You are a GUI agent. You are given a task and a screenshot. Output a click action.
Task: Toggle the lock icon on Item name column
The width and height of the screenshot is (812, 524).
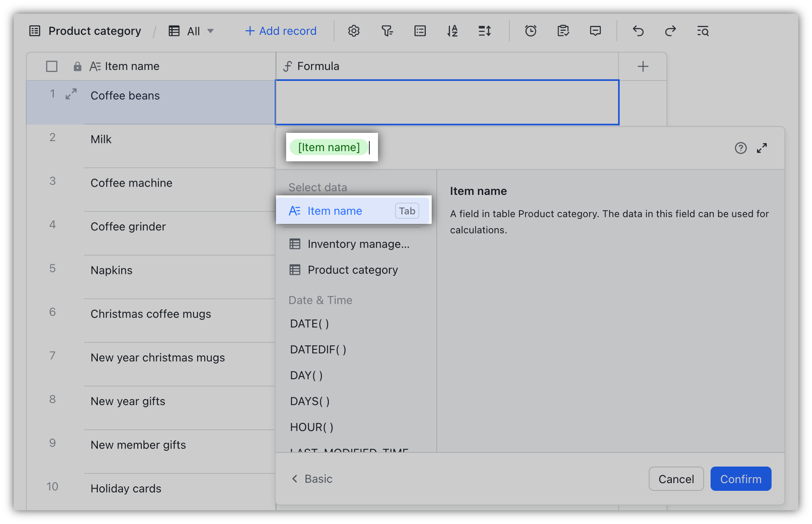click(x=77, y=66)
